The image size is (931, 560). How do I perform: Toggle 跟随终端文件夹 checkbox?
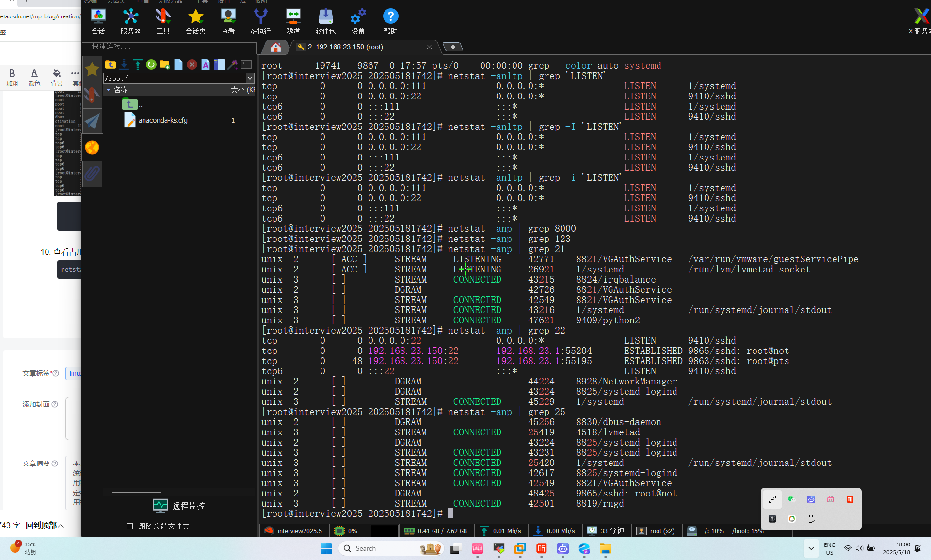tap(129, 526)
